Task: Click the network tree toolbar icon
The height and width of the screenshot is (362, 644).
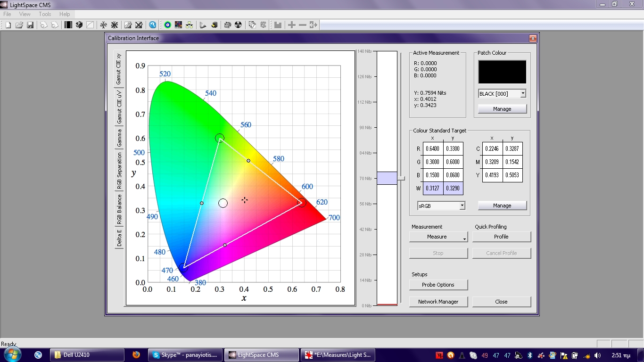Action: pyautogui.click(x=189, y=25)
